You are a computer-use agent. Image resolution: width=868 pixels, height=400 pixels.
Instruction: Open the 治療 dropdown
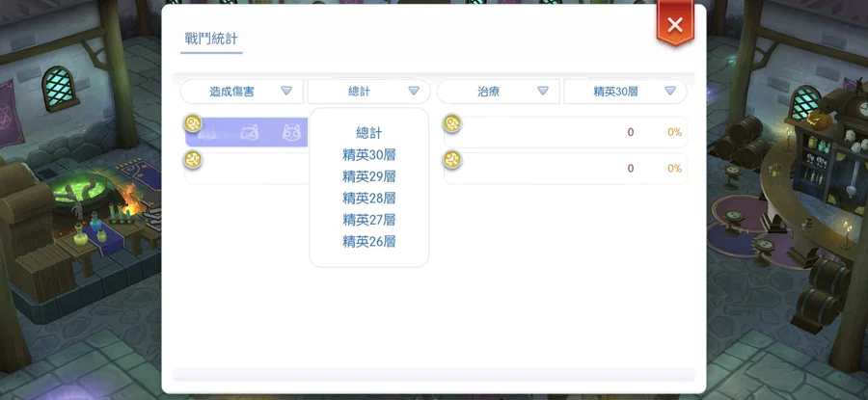pyautogui.click(x=499, y=92)
